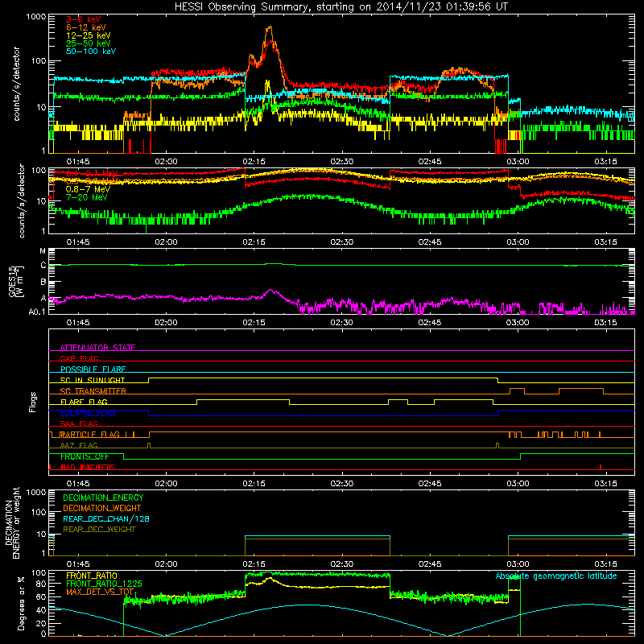Click the DECIMATION ENERGY or weight axis title
Screen dimensions: 644x644
(12, 523)
